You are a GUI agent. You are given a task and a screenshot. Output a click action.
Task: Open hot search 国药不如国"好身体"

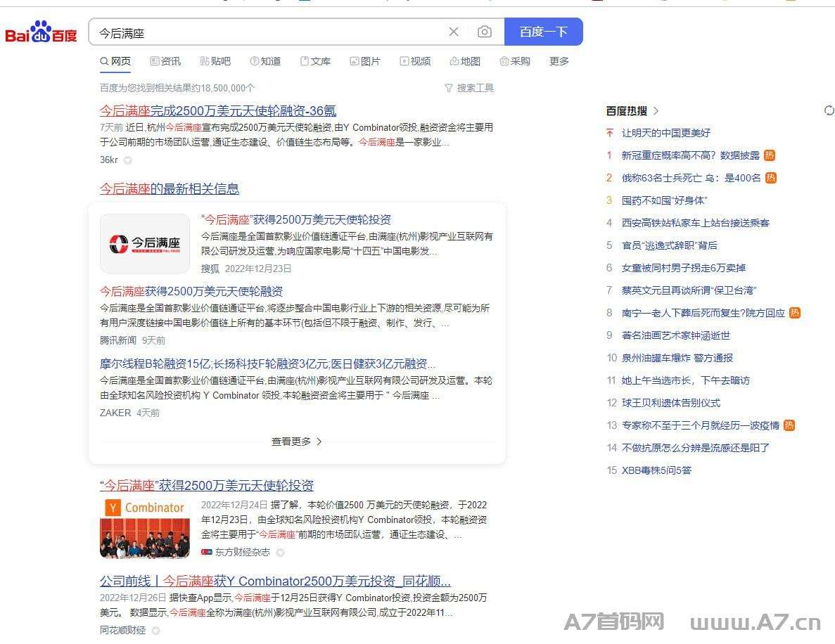[x=665, y=200]
